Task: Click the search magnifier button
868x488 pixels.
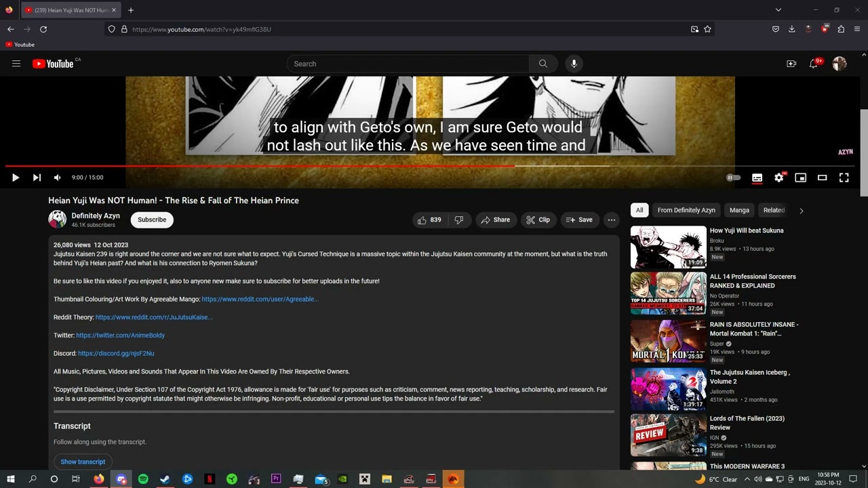Action: point(543,64)
